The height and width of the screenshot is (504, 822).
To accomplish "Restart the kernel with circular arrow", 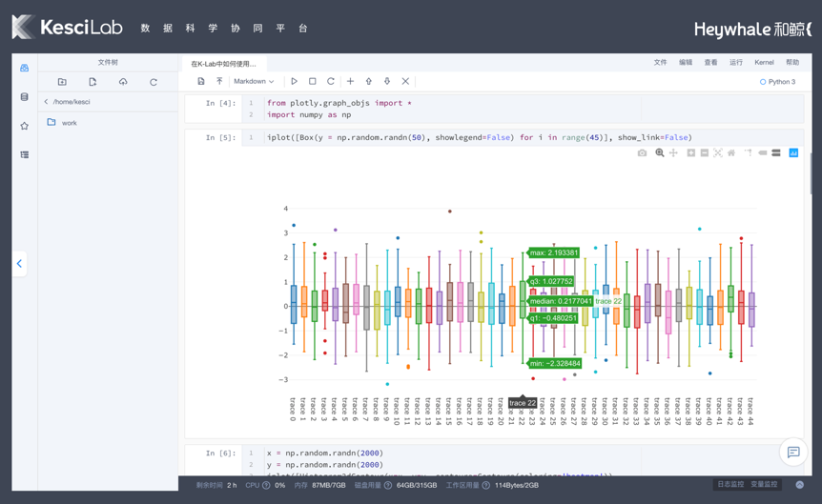I will (x=330, y=81).
